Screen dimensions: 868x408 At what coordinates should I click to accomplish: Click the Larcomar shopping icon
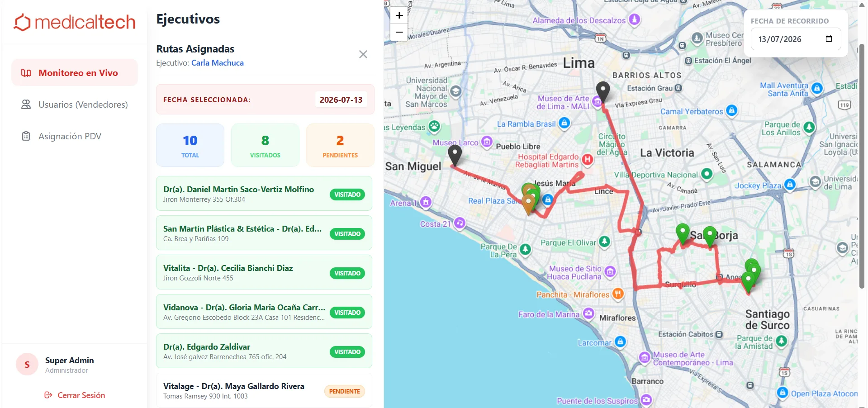(620, 342)
